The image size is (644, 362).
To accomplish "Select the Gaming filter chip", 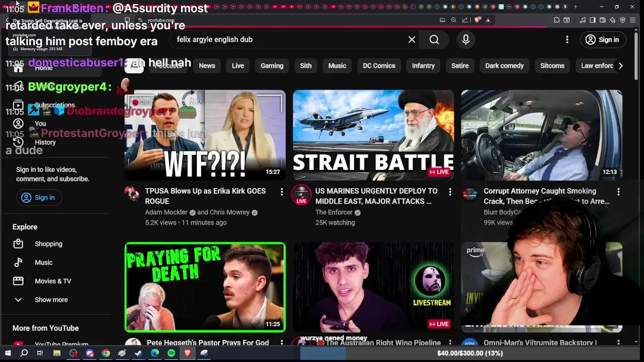I will coord(272,66).
